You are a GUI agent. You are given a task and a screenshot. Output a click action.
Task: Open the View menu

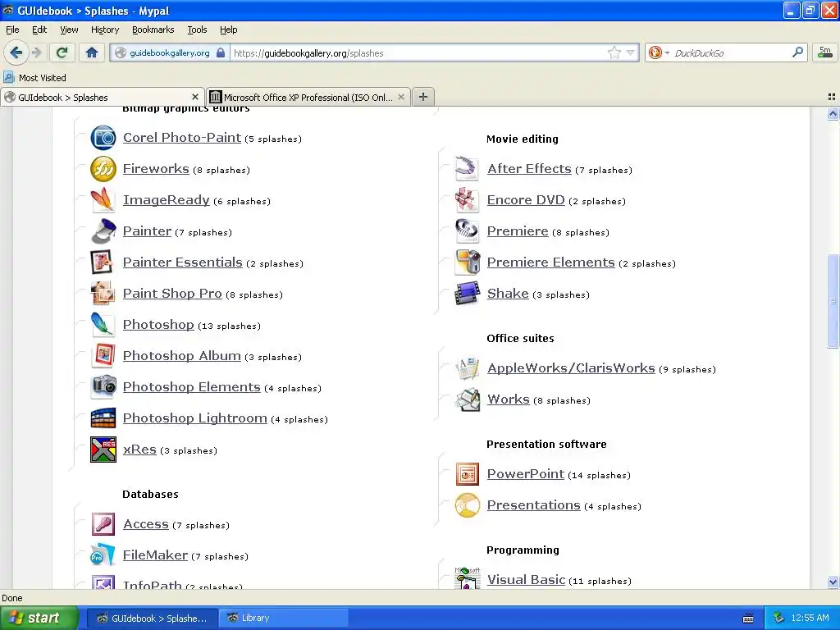coord(69,30)
